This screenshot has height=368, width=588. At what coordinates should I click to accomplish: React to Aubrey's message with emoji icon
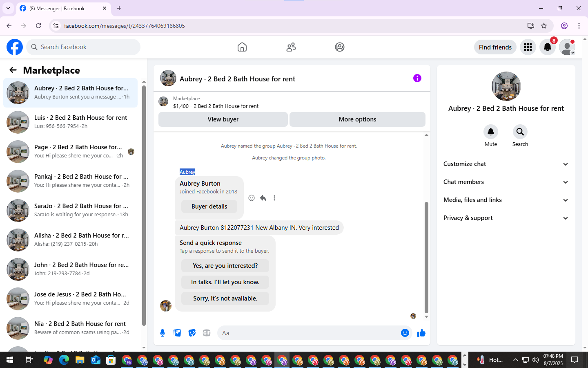[x=252, y=198]
